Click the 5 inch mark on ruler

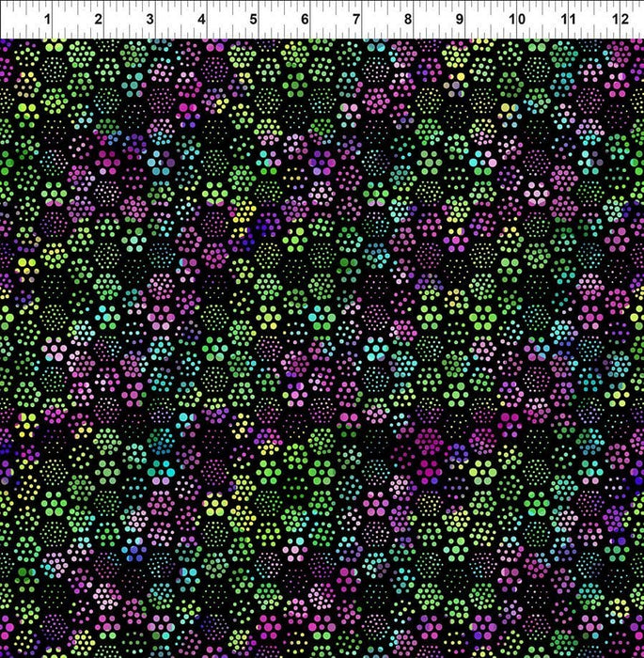pyautogui.click(x=253, y=19)
